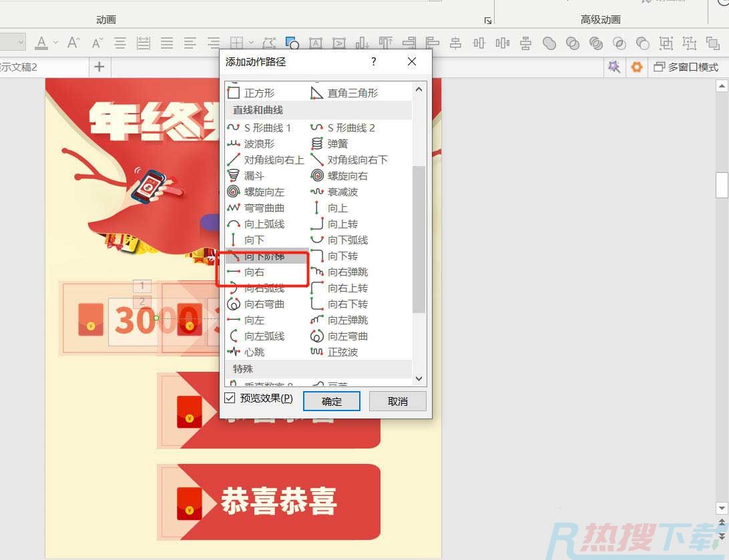Click the shape intersect icon
729x560 pixels.
pos(620,43)
